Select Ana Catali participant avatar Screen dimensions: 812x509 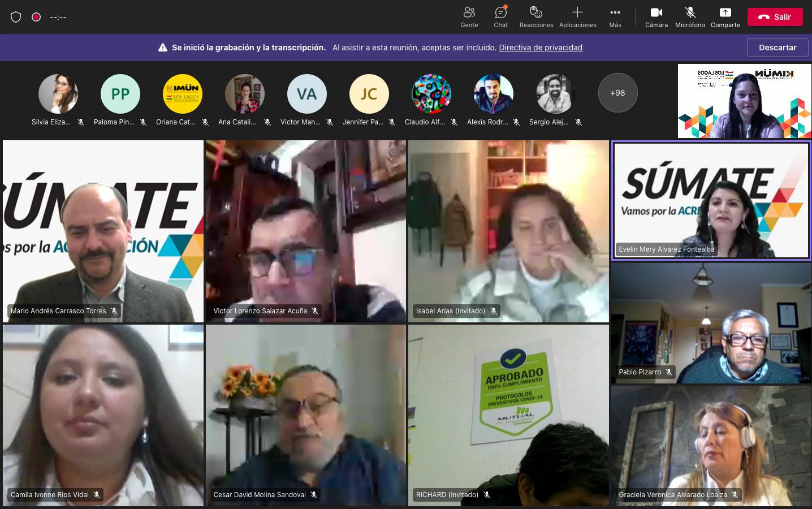[245, 93]
